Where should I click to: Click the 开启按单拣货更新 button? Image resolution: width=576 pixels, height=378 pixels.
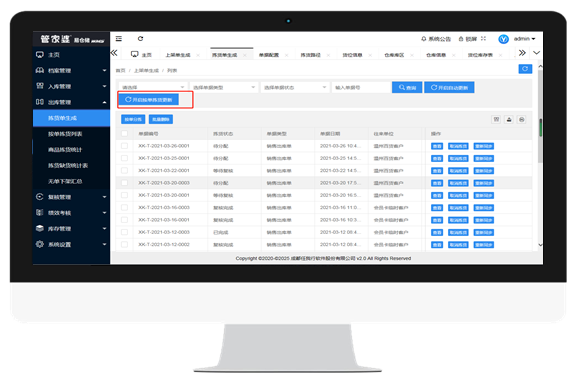(148, 100)
